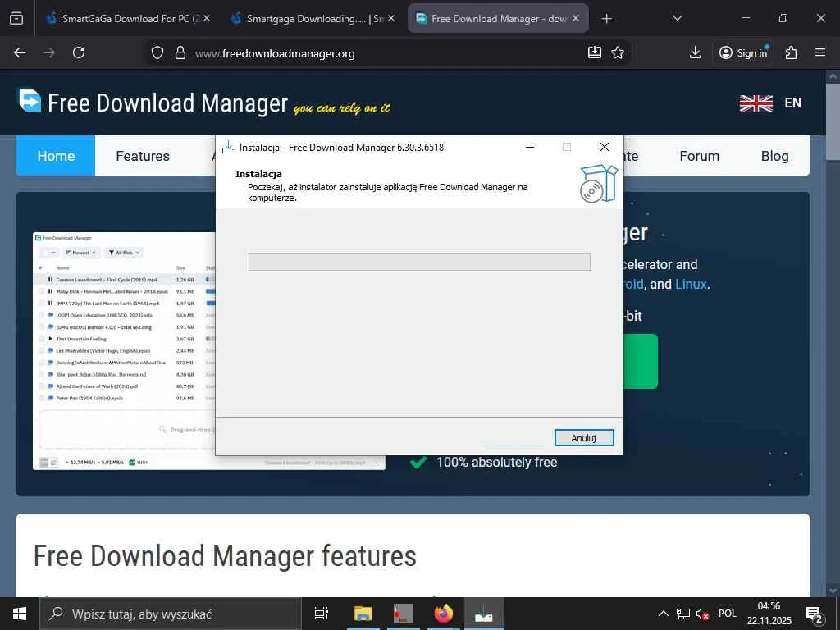Screen dimensions: 840x630
Task: Click the install/save page icon in address bar
Action: click(x=595, y=52)
